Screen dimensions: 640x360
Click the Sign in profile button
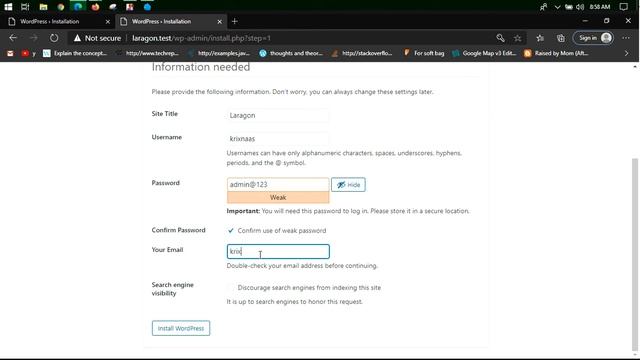tap(593, 38)
